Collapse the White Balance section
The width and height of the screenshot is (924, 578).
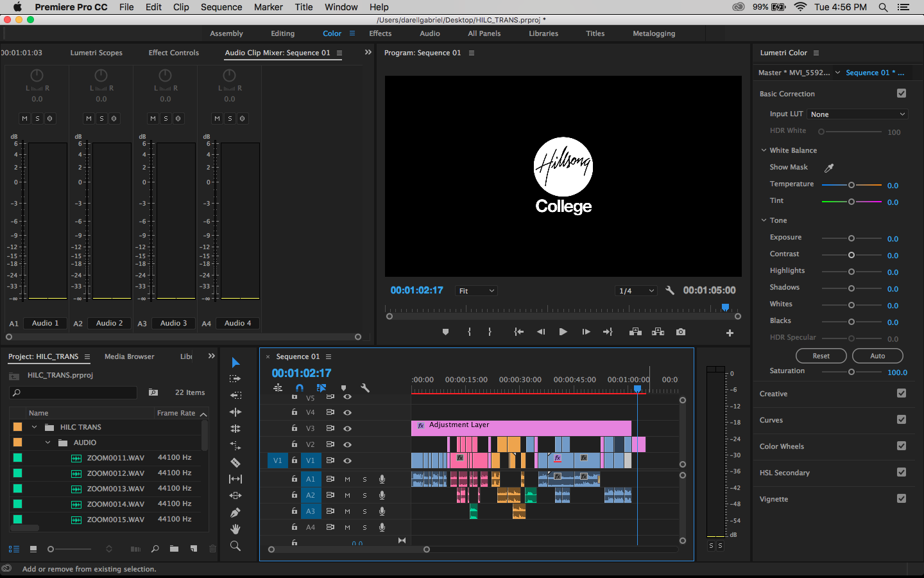coord(764,150)
